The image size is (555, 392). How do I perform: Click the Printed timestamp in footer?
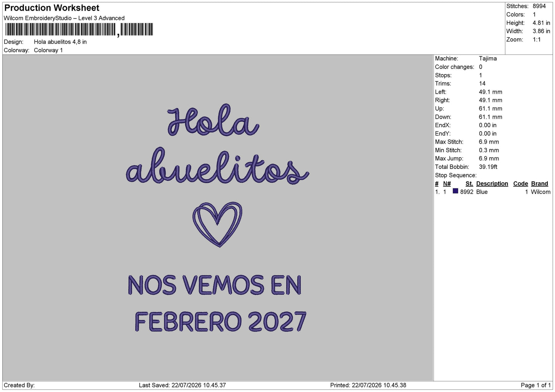(x=368, y=385)
